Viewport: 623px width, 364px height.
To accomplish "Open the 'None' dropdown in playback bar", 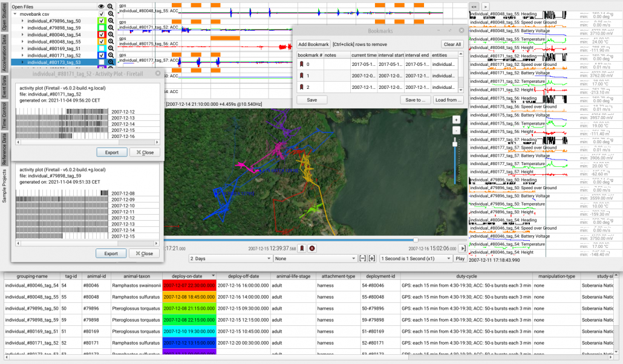I will (x=315, y=258).
